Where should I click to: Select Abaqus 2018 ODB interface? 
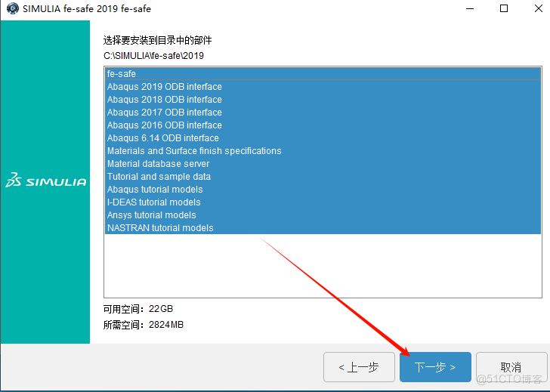323,100
